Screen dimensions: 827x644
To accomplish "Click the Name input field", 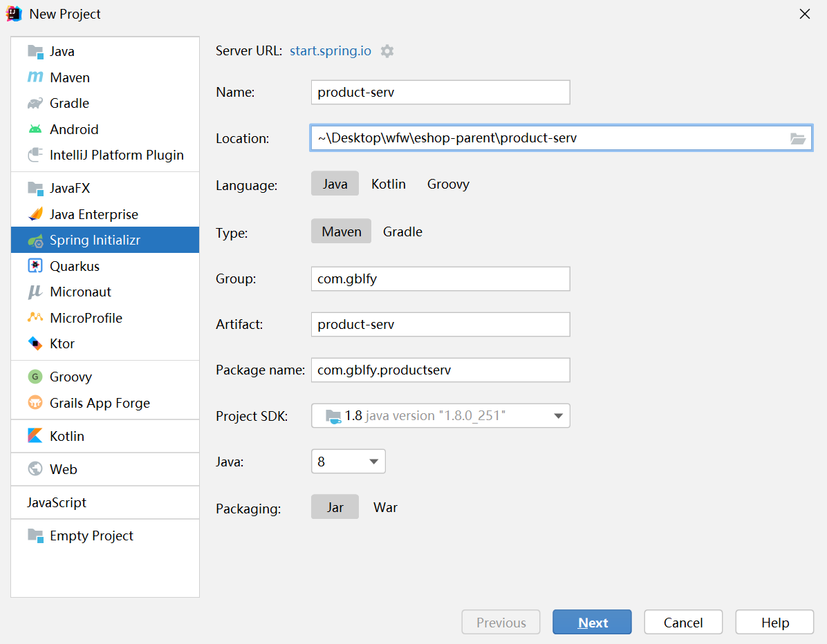I will click(440, 92).
